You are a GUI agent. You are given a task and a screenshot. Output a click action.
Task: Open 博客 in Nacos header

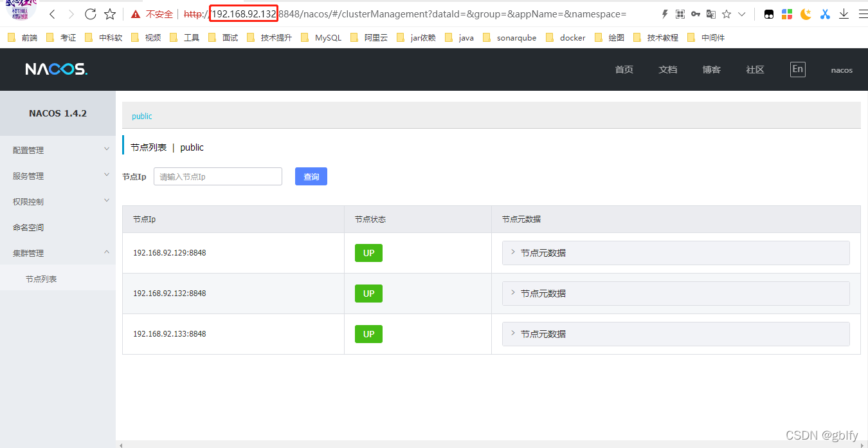[711, 70]
